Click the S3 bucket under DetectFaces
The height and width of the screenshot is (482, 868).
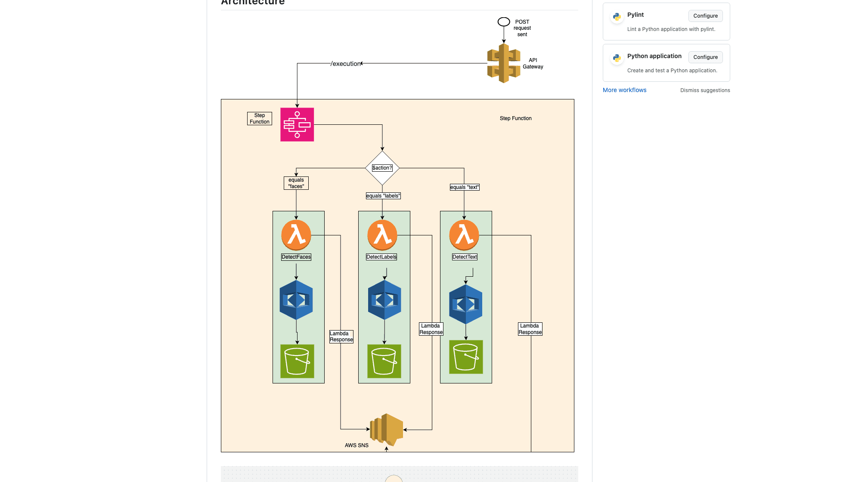point(297,361)
